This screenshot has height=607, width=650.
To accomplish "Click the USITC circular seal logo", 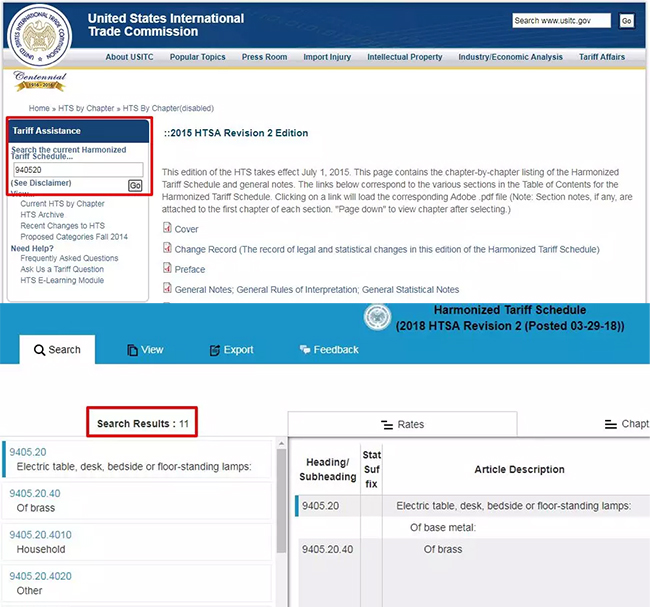I will (39, 36).
